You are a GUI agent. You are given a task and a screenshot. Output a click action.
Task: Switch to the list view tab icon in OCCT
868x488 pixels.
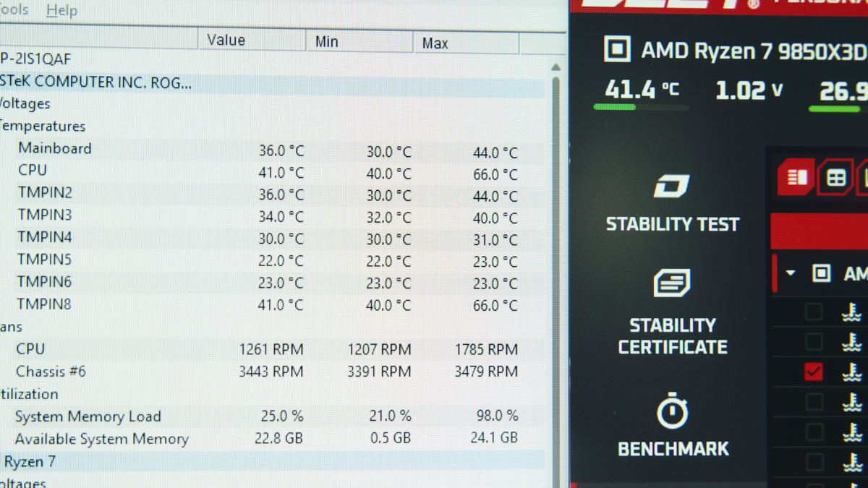[x=796, y=177]
